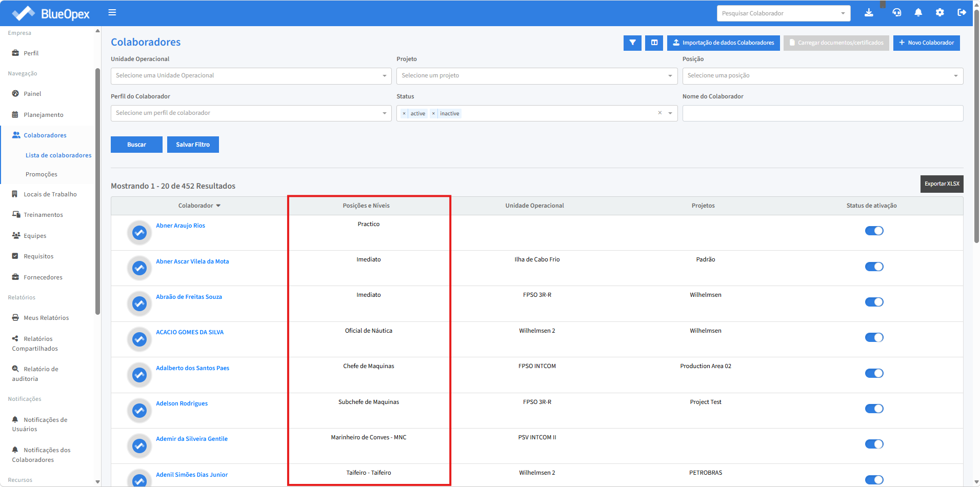The image size is (980, 487).
Task: Click the Exportar XLSX button
Action: (942, 184)
